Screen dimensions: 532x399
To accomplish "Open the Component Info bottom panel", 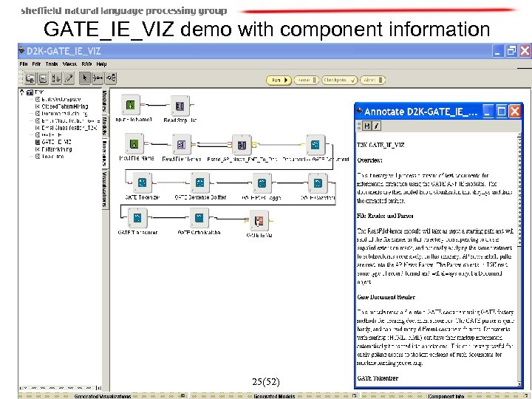I will click(x=446, y=396).
